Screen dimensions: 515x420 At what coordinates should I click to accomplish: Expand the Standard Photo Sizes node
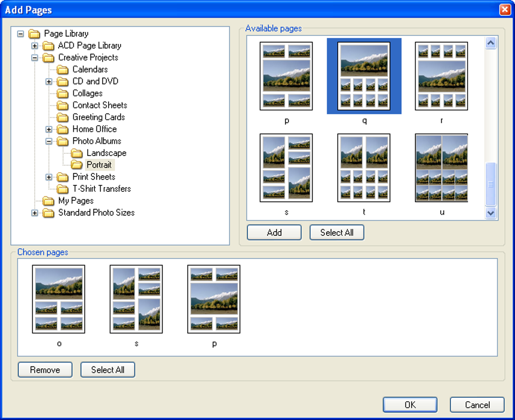34,213
